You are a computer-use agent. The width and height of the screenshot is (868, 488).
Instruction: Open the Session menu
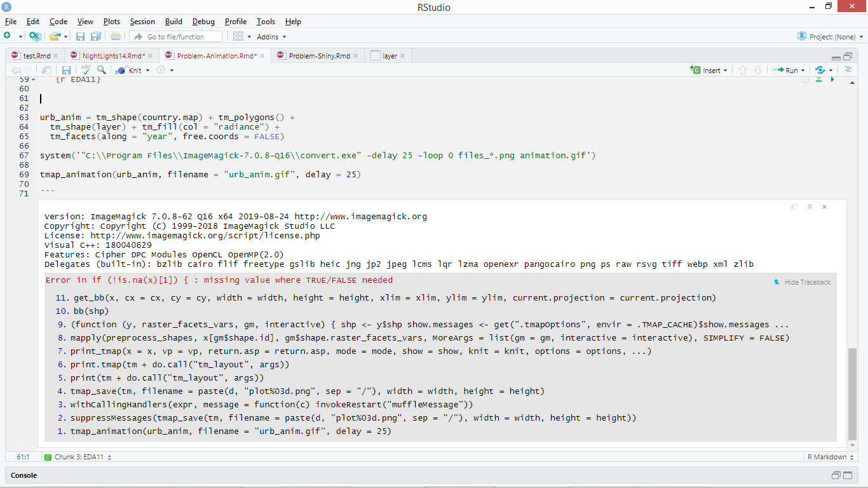click(x=142, y=21)
